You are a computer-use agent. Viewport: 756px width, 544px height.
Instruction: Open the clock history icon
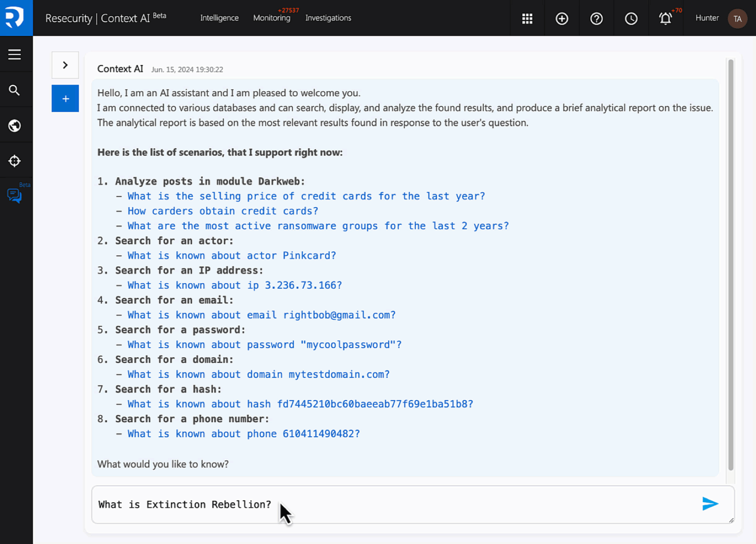coord(631,18)
